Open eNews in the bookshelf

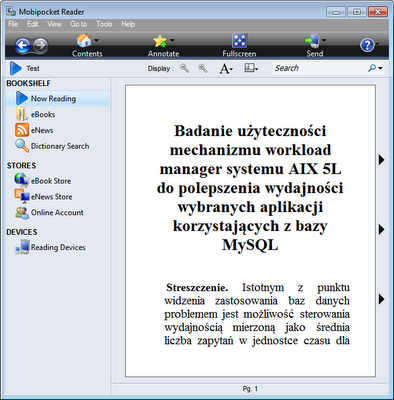click(x=42, y=130)
